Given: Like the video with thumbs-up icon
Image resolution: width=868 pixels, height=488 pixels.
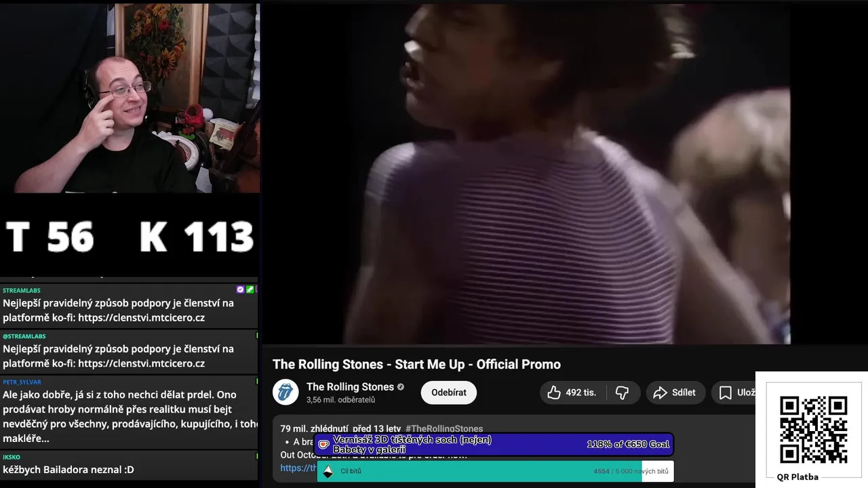Looking at the screenshot, I should click(x=554, y=392).
